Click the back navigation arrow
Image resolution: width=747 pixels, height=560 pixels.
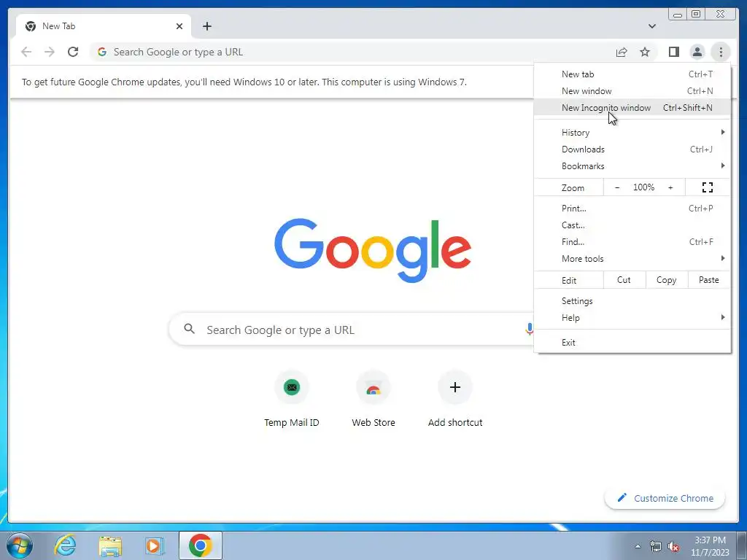(26, 52)
